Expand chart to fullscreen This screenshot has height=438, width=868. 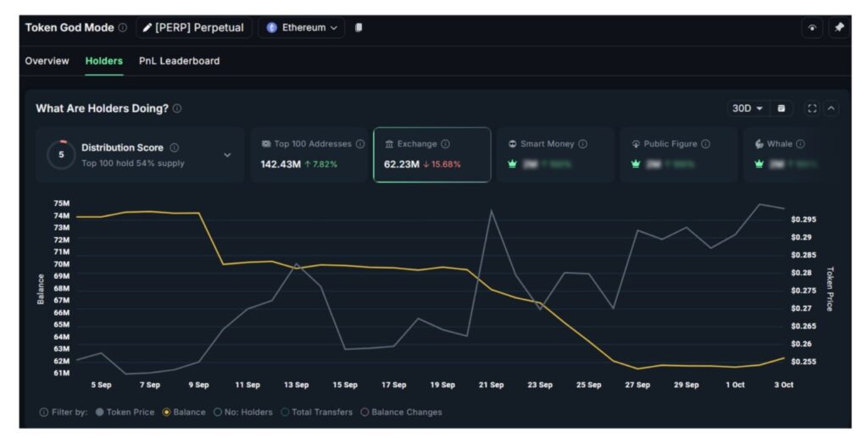click(812, 108)
